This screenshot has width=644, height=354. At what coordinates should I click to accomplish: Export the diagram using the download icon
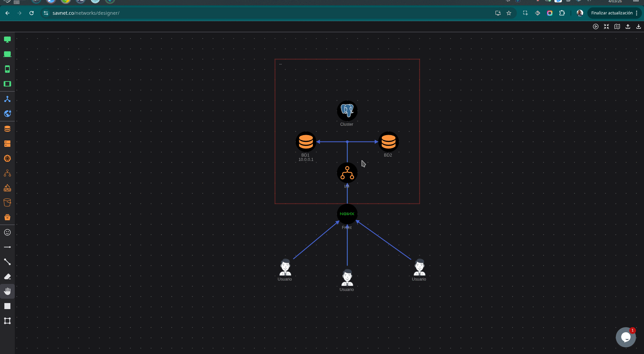click(x=639, y=26)
